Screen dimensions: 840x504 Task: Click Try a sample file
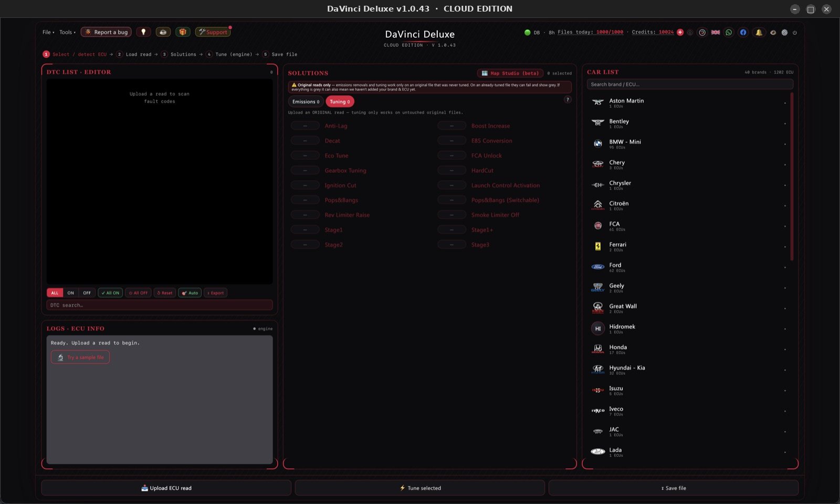80,358
